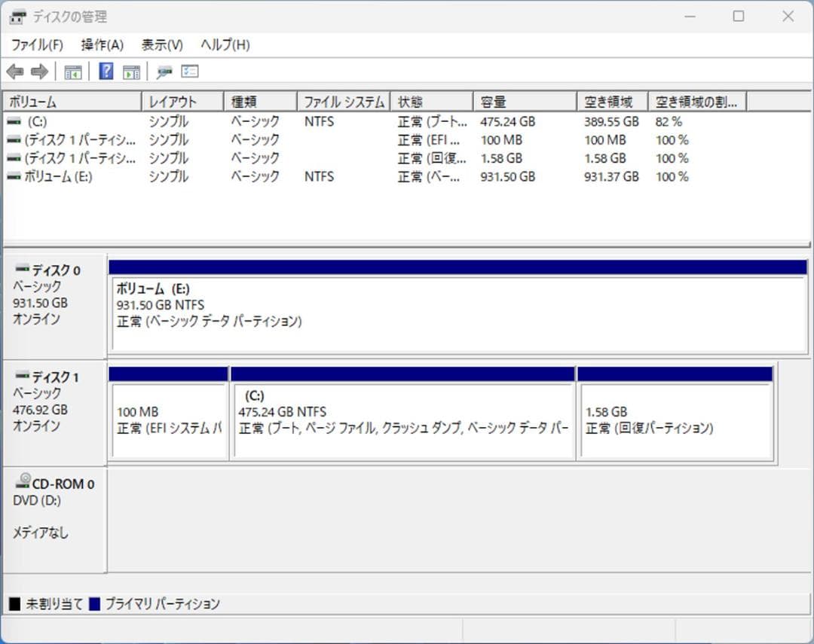The height and width of the screenshot is (644, 814).
Task: Click the Disk Management title bar icon
Action: pyautogui.click(x=17, y=16)
